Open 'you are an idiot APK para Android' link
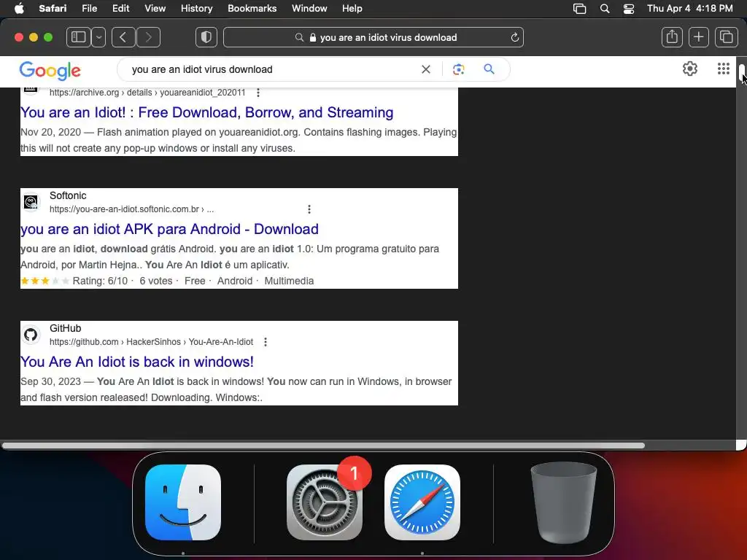Screen dimensions: 747x560 [169, 229]
